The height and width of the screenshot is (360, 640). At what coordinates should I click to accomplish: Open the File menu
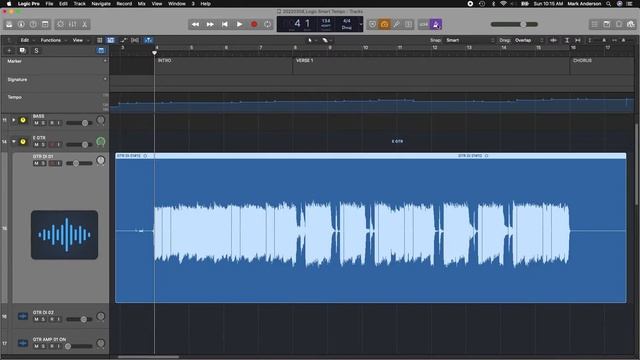point(49,4)
